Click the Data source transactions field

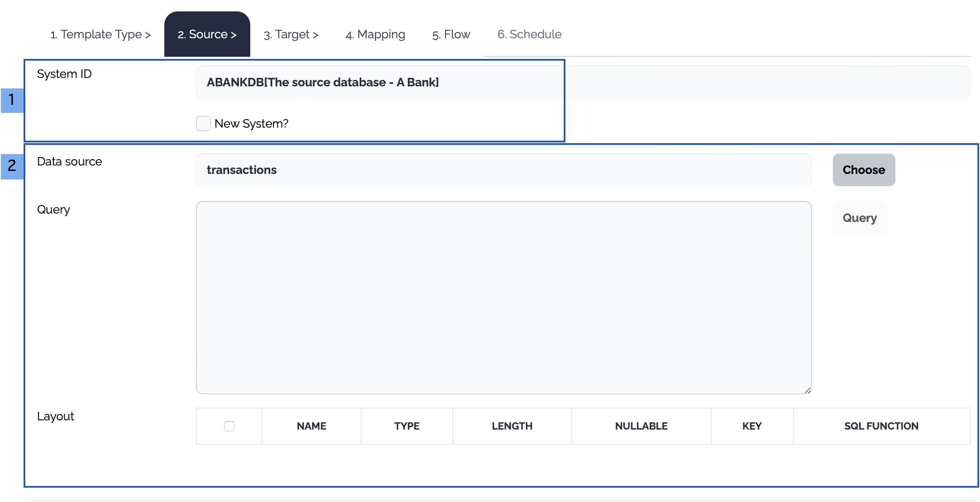pyautogui.click(x=504, y=170)
